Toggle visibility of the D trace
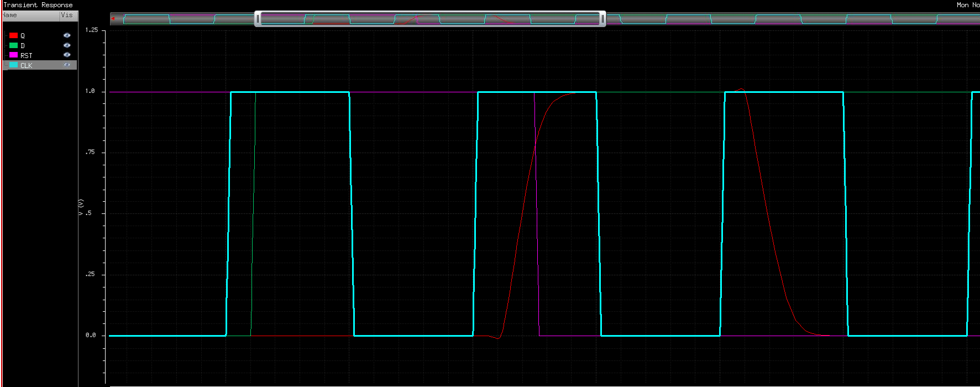 pos(67,45)
